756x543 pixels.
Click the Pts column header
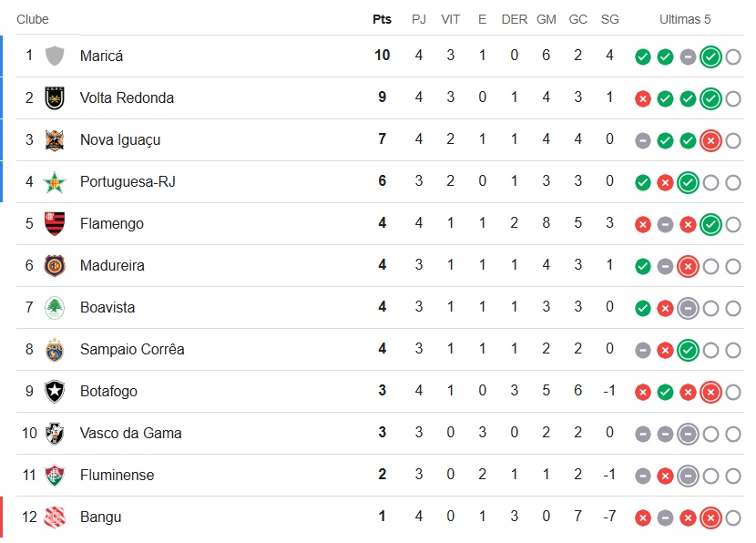[382, 19]
